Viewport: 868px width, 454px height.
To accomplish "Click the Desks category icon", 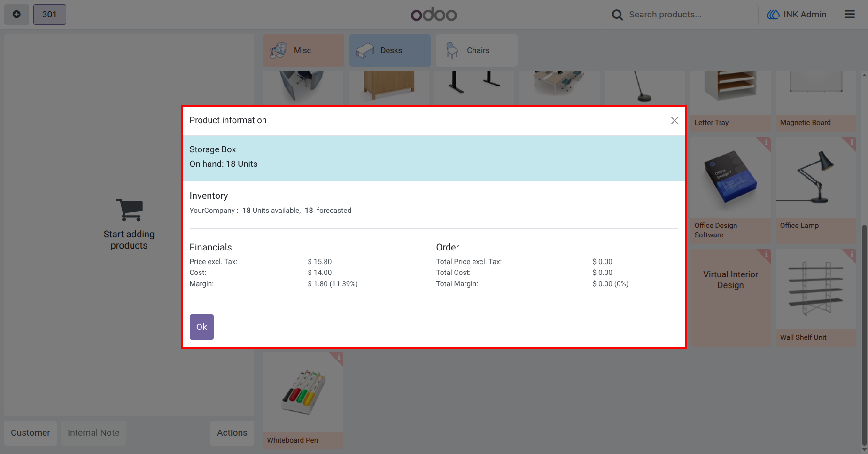I will [x=365, y=50].
